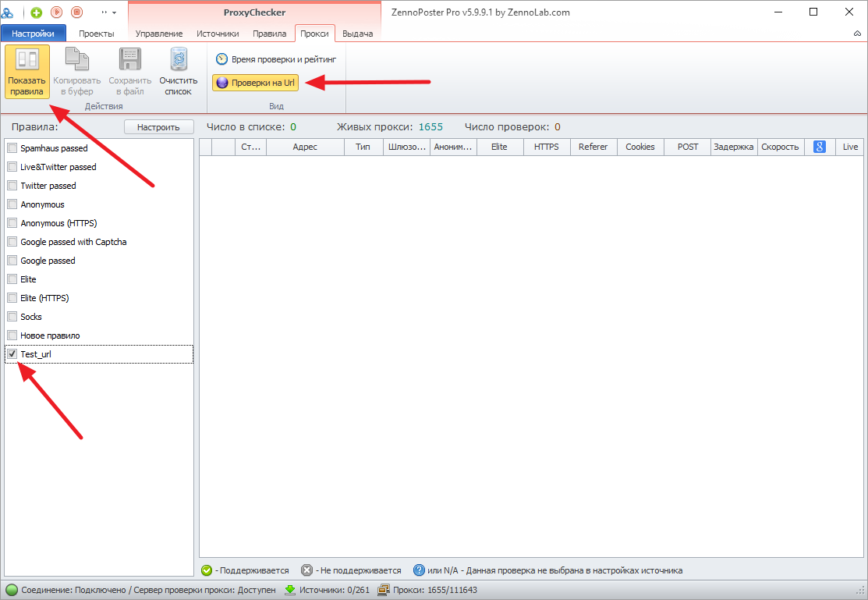
Task: Click the Live column header
Action: pyautogui.click(x=850, y=147)
